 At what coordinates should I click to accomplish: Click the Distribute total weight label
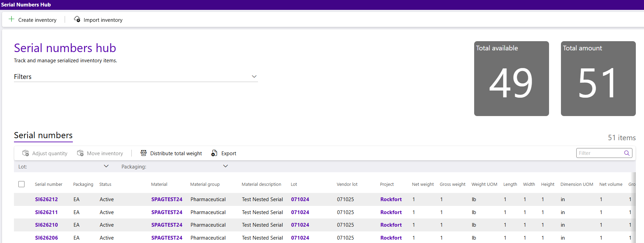176,153
